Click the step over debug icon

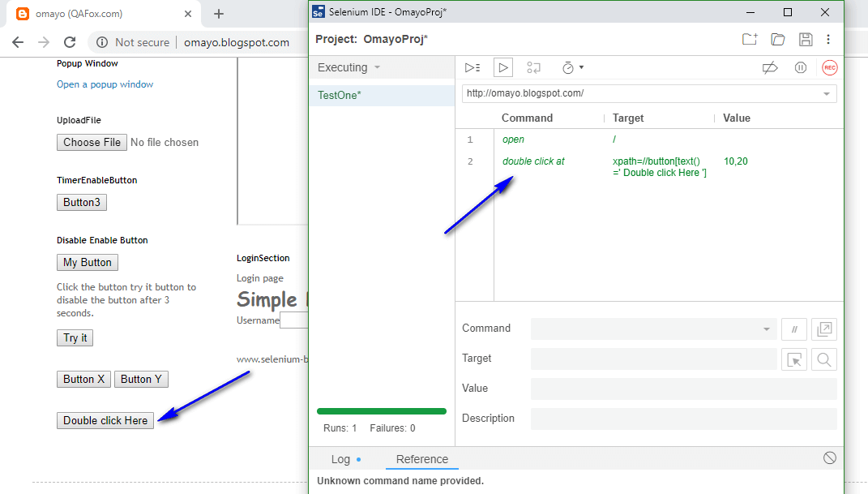click(x=534, y=67)
